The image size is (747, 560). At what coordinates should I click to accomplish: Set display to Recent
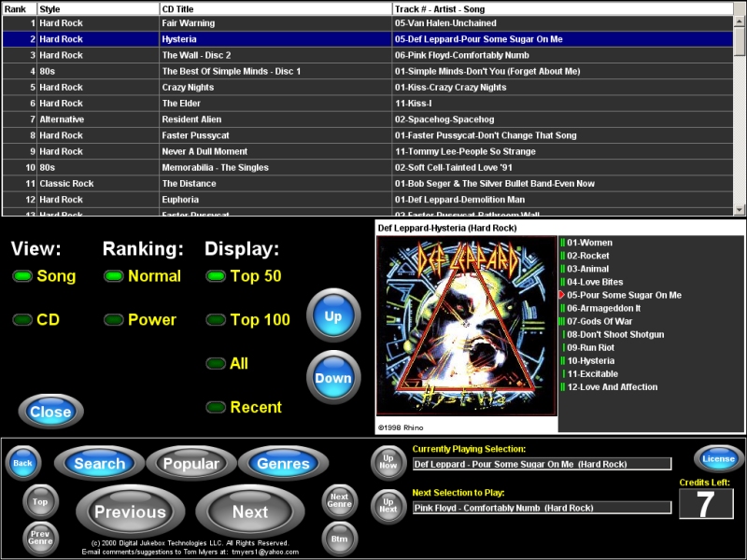[x=244, y=407]
